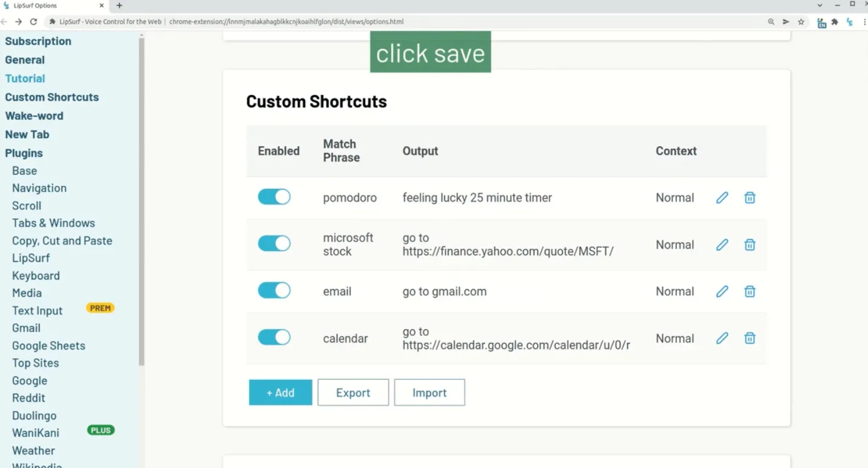868x468 pixels.
Task: Delete the email shortcut
Action: [x=750, y=291]
